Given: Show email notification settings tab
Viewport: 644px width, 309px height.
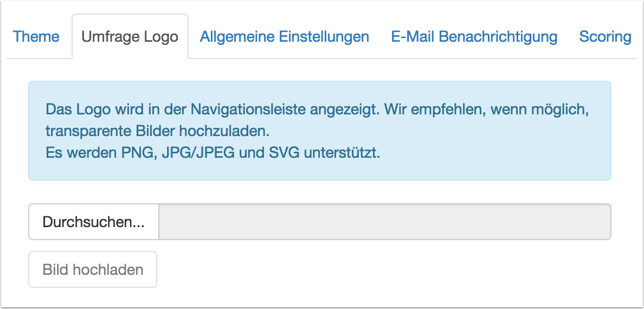Looking at the screenshot, I should coord(474,37).
